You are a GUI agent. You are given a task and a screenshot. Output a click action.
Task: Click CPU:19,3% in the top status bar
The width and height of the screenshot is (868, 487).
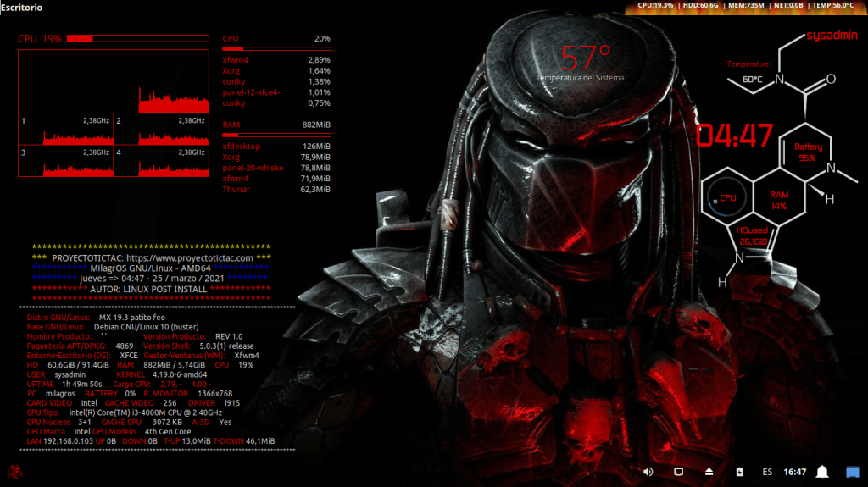pyautogui.click(x=655, y=6)
